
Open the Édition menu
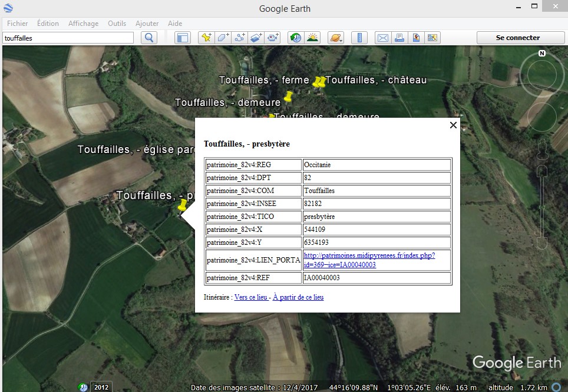tap(48, 24)
